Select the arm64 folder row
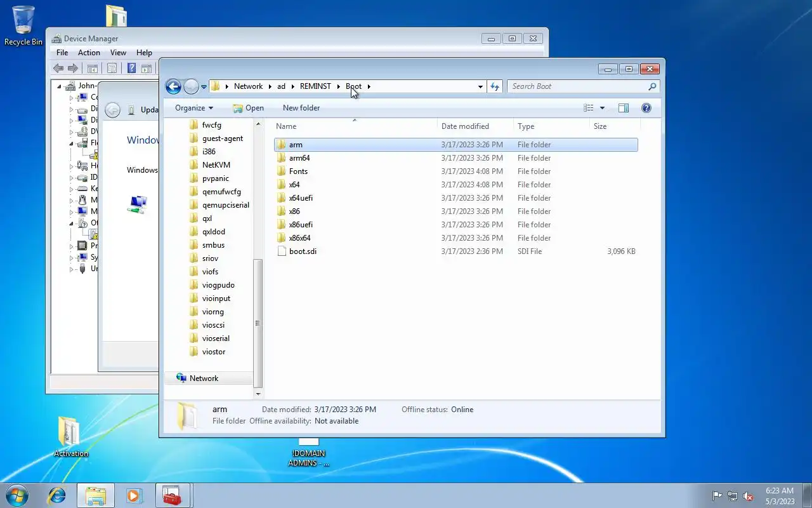This screenshot has width=812, height=508. (456, 158)
